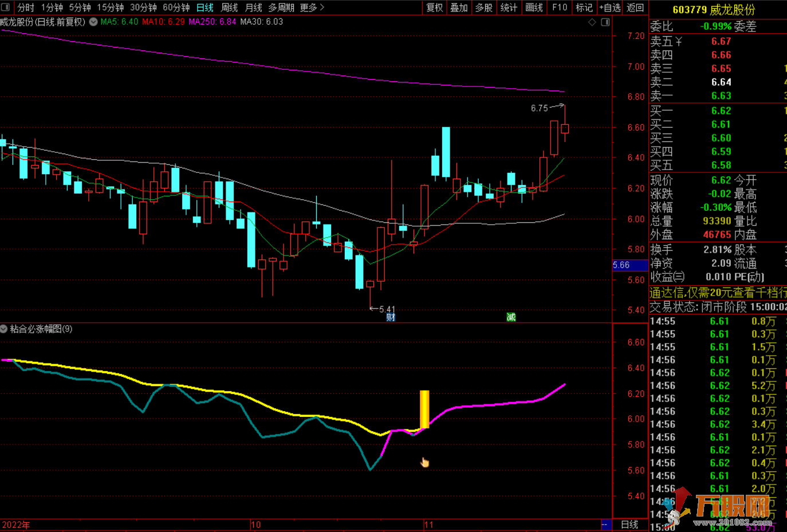
Task: Click the yellow signal bar in indicator
Action: [424, 409]
